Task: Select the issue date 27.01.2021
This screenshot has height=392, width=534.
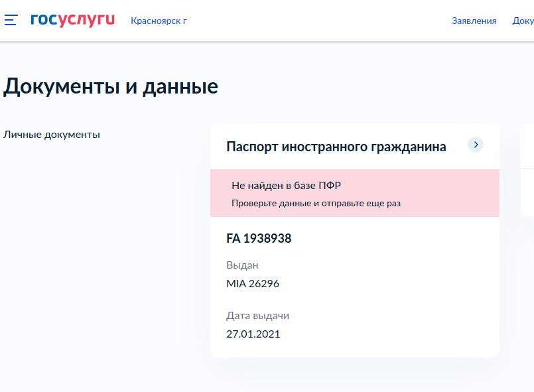Action: tap(253, 334)
